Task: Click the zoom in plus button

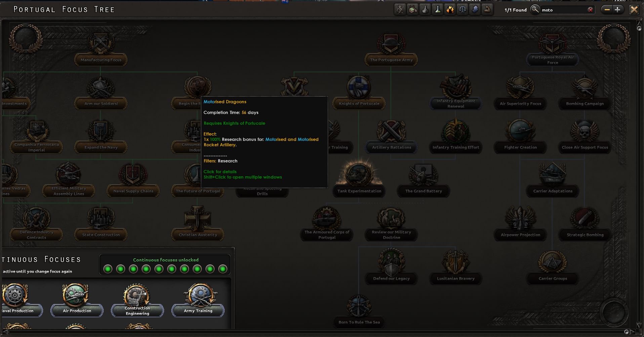Action: 617,9
